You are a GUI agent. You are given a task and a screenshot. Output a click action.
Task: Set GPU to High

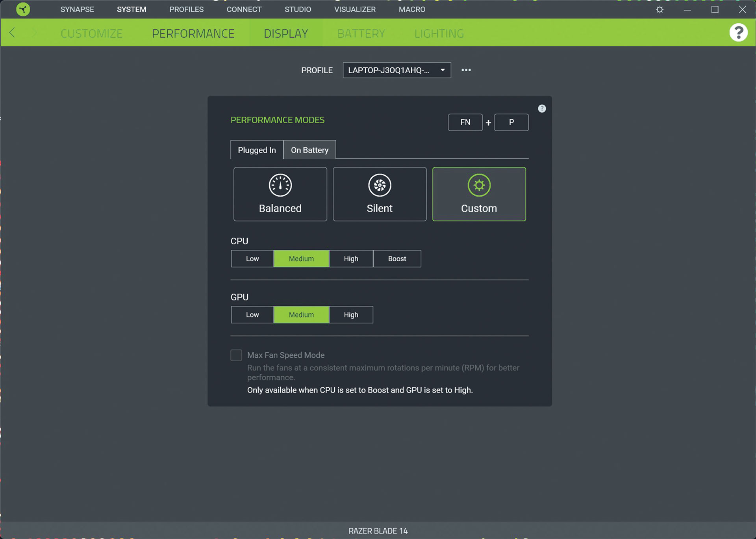[x=350, y=315]
